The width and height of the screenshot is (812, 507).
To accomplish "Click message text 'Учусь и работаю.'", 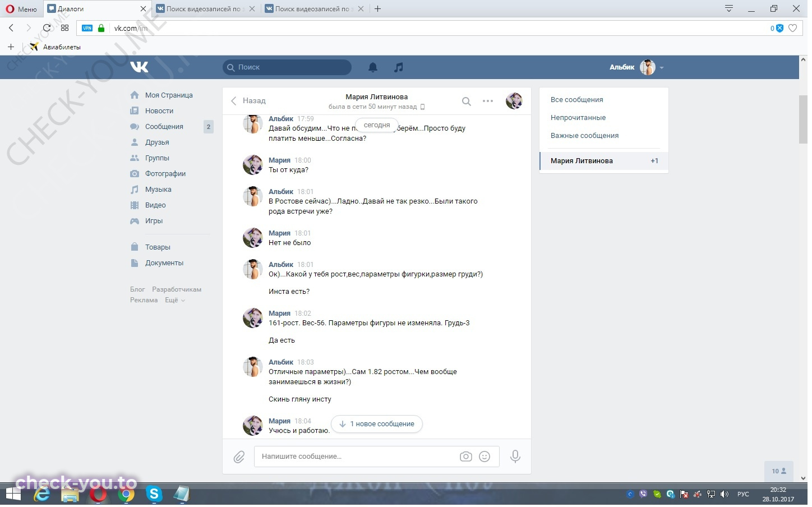I will pos(299,431).
